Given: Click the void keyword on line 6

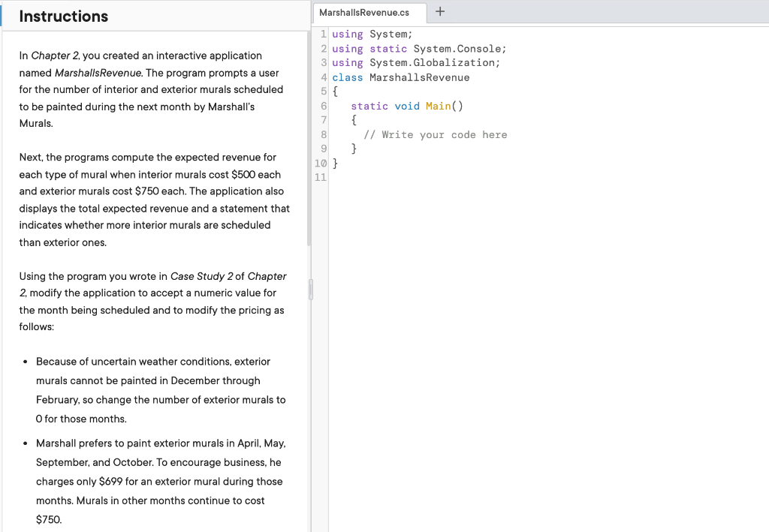Looking at the screenshot, I should coord(407,106).
